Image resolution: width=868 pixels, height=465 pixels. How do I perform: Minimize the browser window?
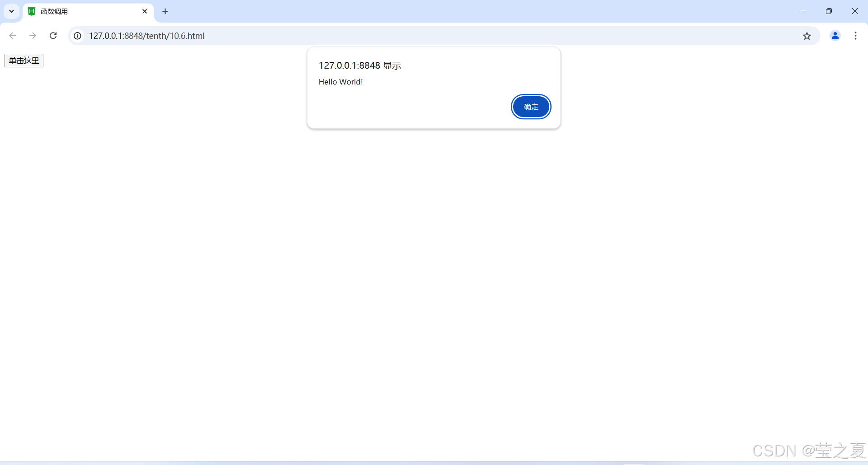[803, 11]
